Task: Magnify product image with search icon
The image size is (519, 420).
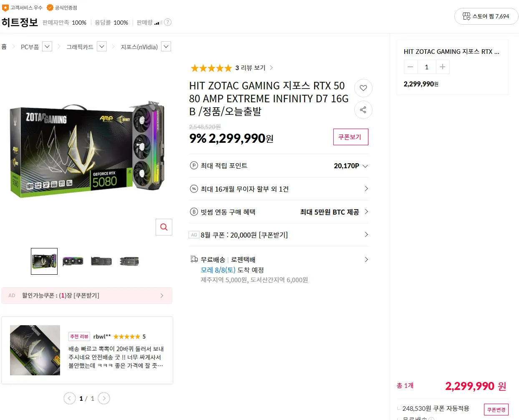Action: pyautogui.click(x=164, y=227)
